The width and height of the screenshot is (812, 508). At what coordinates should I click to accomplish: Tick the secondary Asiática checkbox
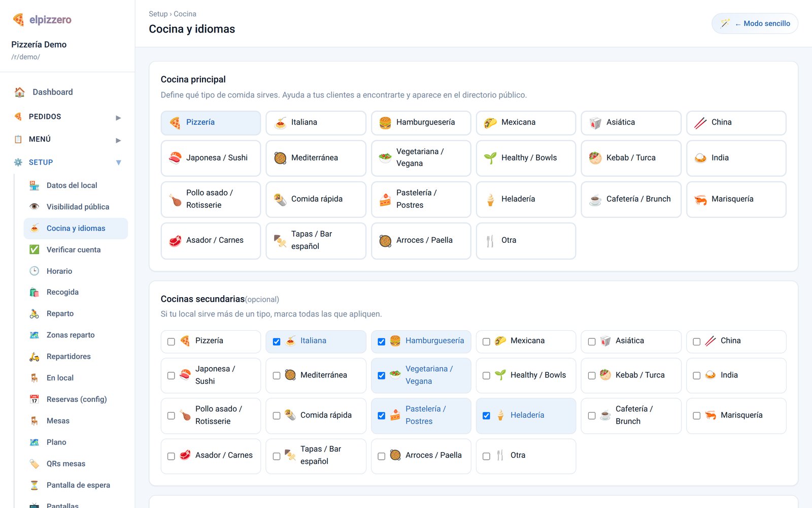point(592,342)
